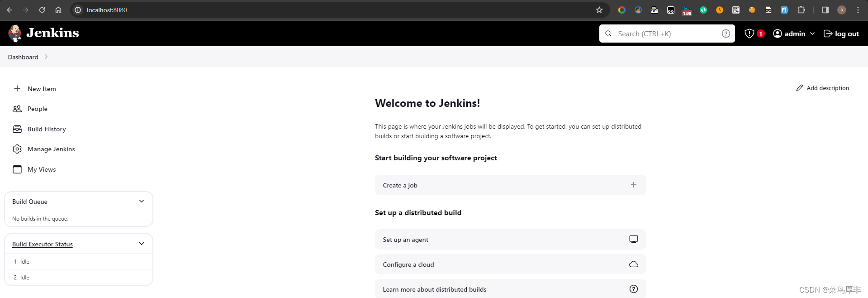Collapse the Build Queue panel
The image size is (868, 298).
(x=142, y=201)
